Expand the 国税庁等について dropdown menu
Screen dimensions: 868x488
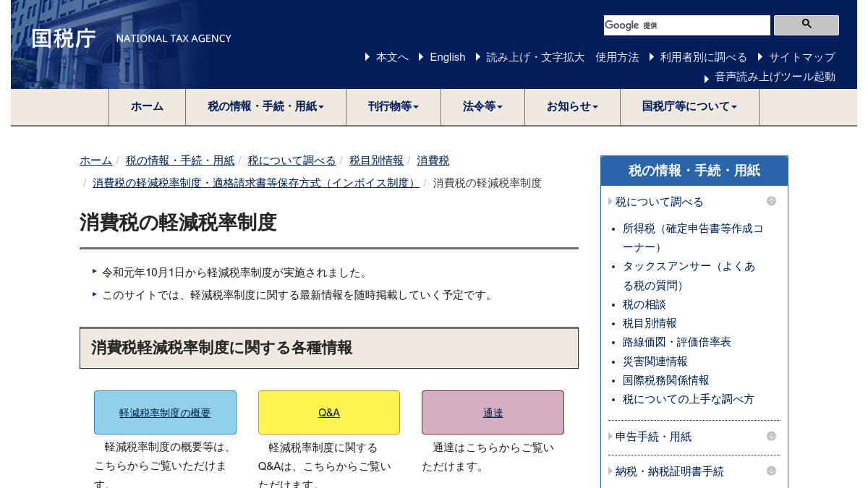point(689,107)
